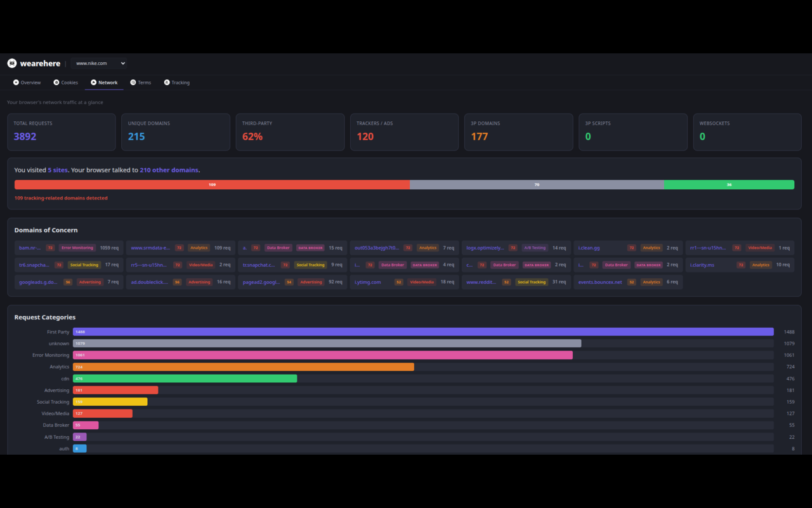Screen dimensions: 812x508
Task: Click the googleads.g.do domain entry
Action: tap(39, 282)
